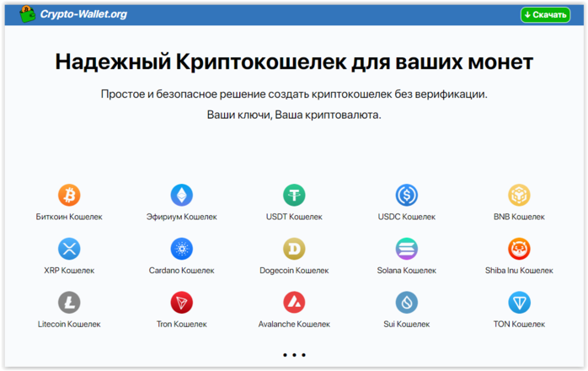This screenshot has height=371, width=588.
Task: Open the BNB Кошелек link
Action: [519, 217]
